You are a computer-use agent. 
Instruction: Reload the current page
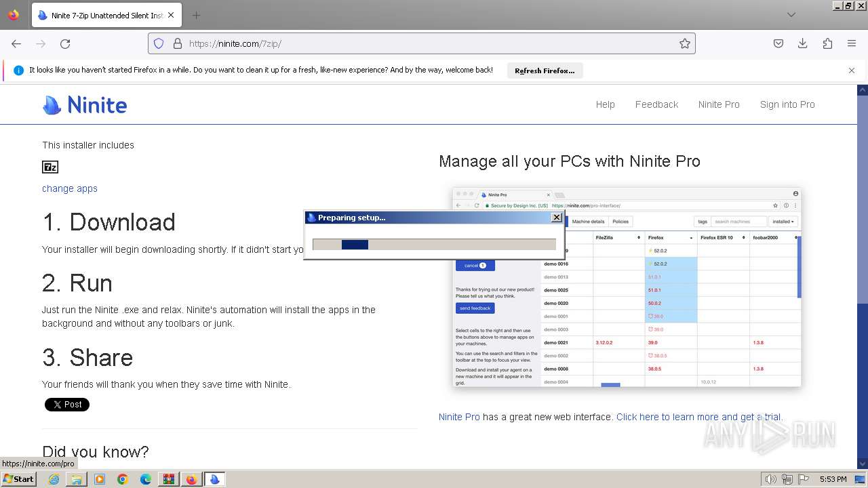click(65, 43)
